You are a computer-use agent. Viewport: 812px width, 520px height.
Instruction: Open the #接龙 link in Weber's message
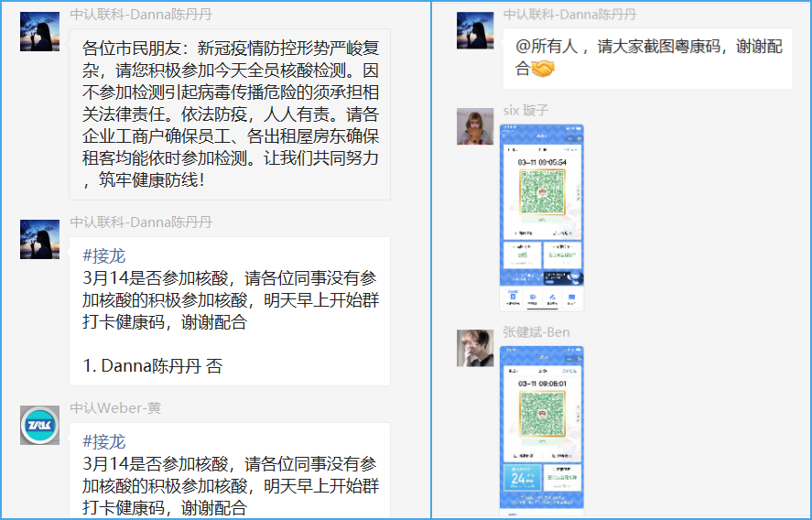click(103, 441)
